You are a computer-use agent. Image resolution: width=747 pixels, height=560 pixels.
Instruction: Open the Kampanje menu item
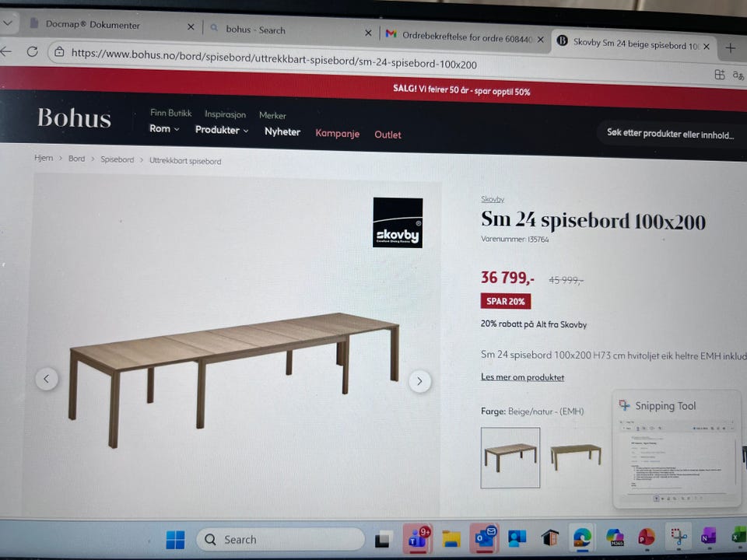[337, 133]
